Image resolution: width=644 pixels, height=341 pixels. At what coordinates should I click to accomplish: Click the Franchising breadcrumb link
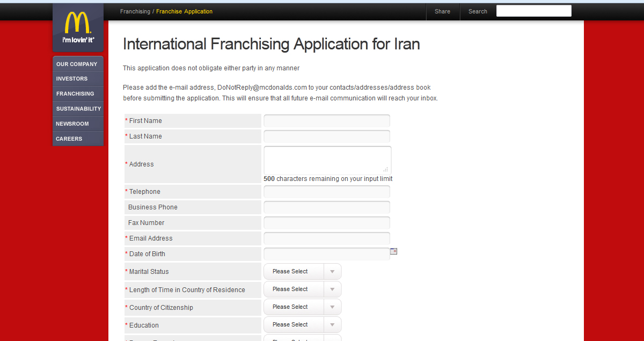point(135,11)
